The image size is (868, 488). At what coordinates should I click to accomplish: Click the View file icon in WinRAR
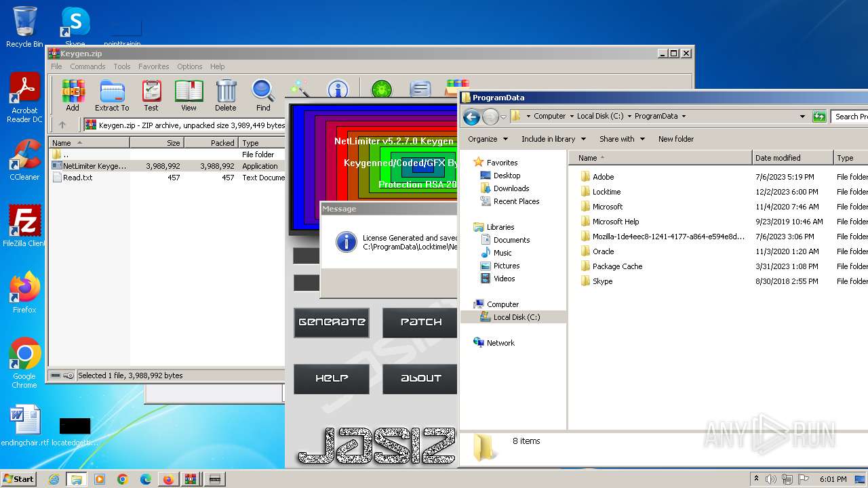tap(189, 95)
